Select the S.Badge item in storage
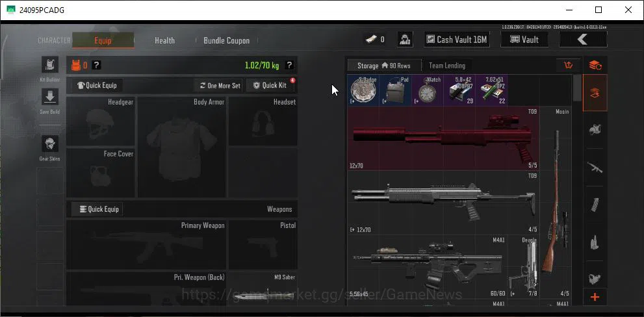The image size is (644, 317). 363,90
